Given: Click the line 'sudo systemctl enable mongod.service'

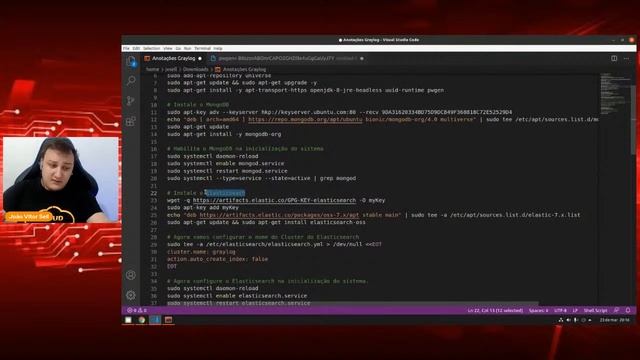Looking at the screenshot, I should [x=225, y=164].
